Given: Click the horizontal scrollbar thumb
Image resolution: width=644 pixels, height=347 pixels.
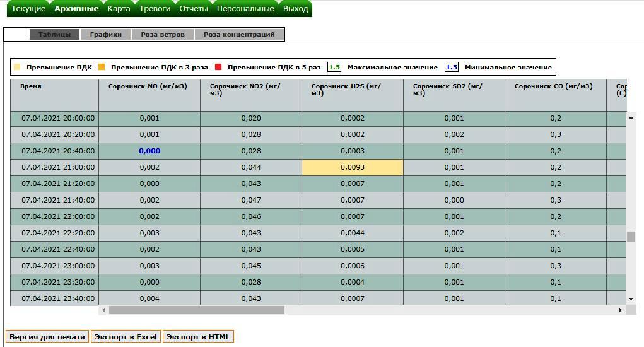Looking at the screenshot, I should click(x=197, y=310).
